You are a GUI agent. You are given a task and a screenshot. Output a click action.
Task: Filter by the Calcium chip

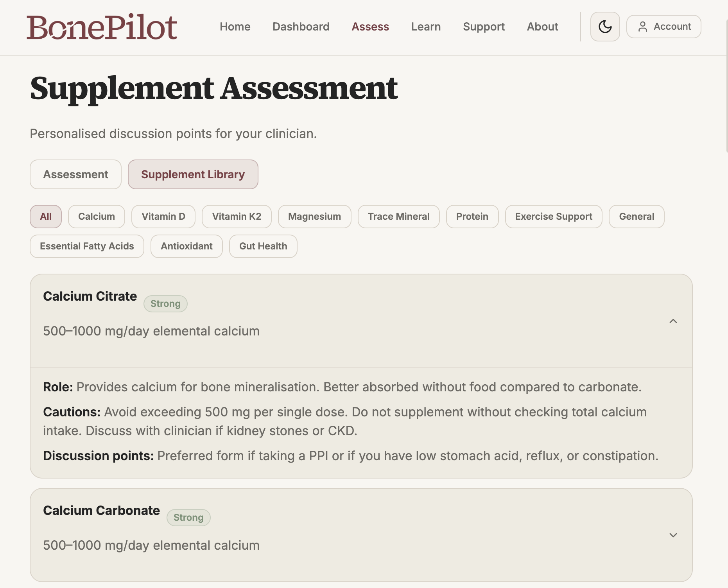(x=97, y=217)
